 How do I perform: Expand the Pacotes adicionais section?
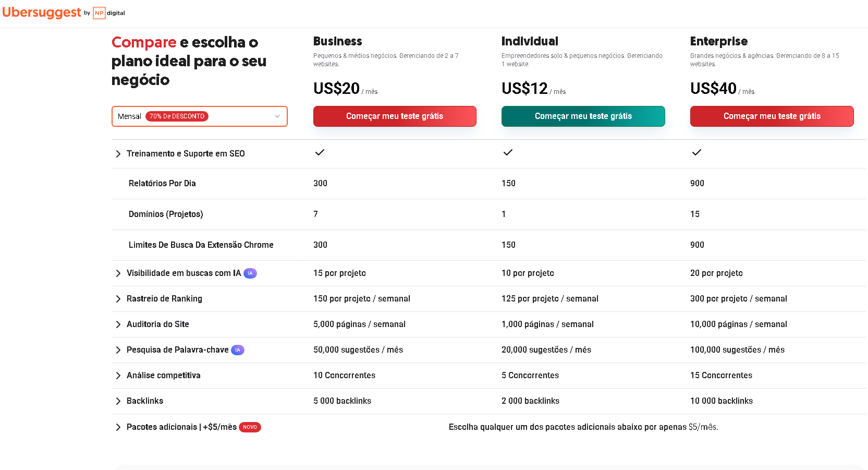pos(118,427)
